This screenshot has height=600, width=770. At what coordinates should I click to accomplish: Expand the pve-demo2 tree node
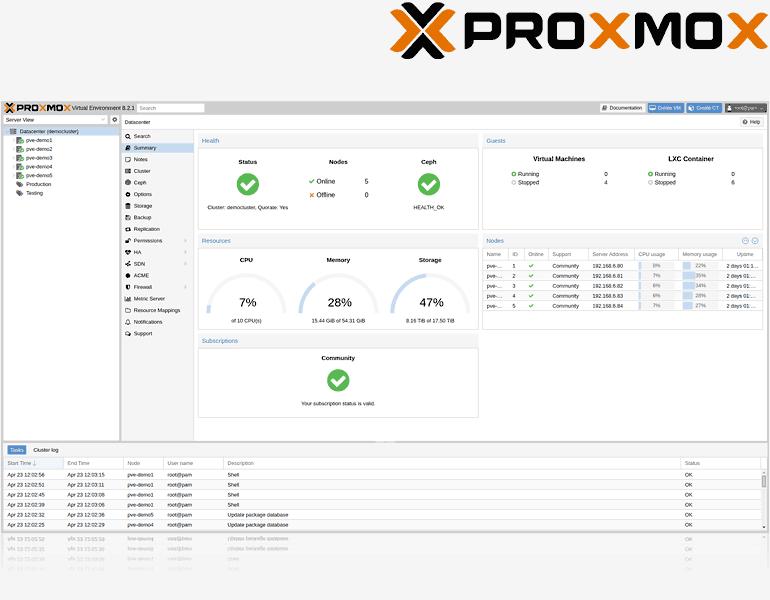13,149
